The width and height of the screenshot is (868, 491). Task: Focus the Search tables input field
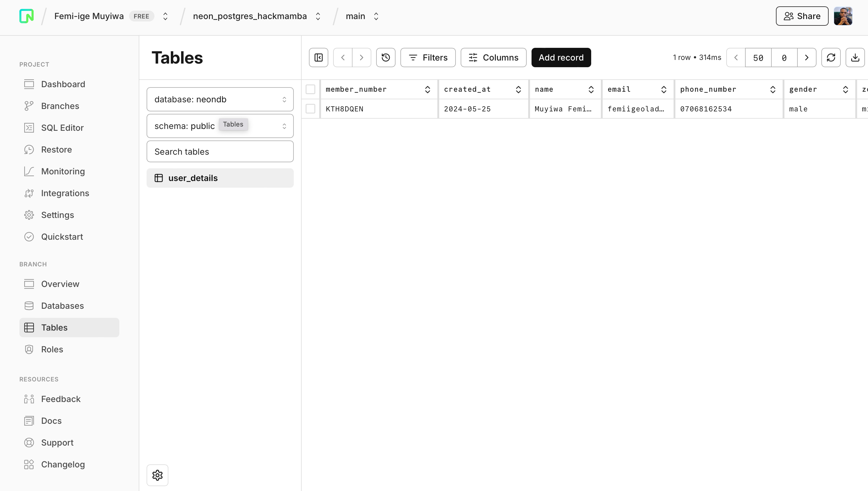coord(220,152)
